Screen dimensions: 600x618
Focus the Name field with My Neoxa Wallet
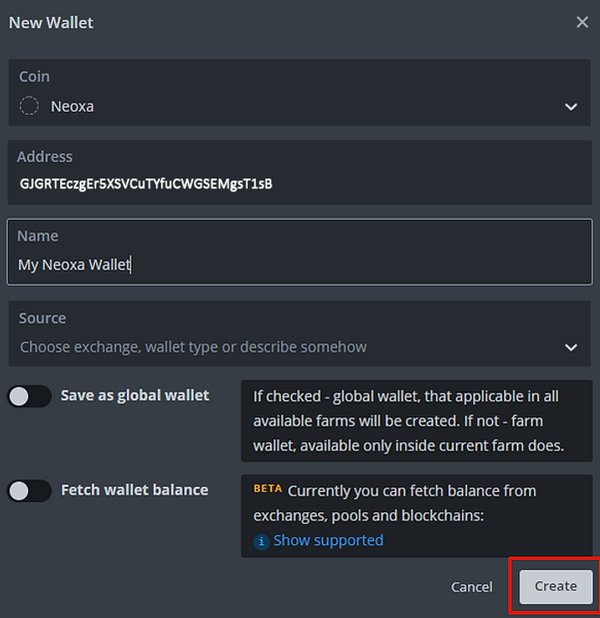(x=300, y=252)
